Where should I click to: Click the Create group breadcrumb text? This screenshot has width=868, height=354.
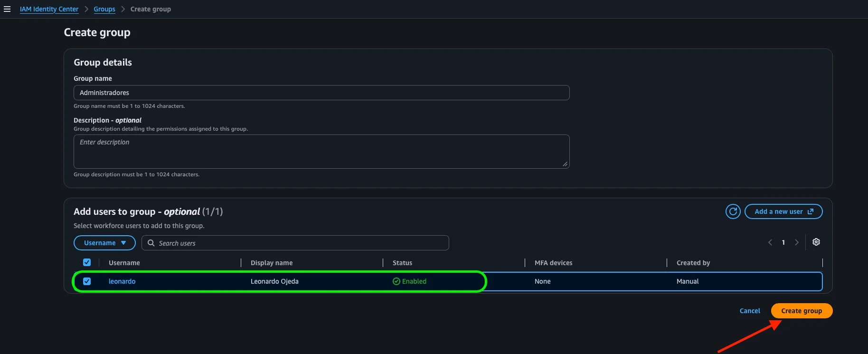[151, 9]
